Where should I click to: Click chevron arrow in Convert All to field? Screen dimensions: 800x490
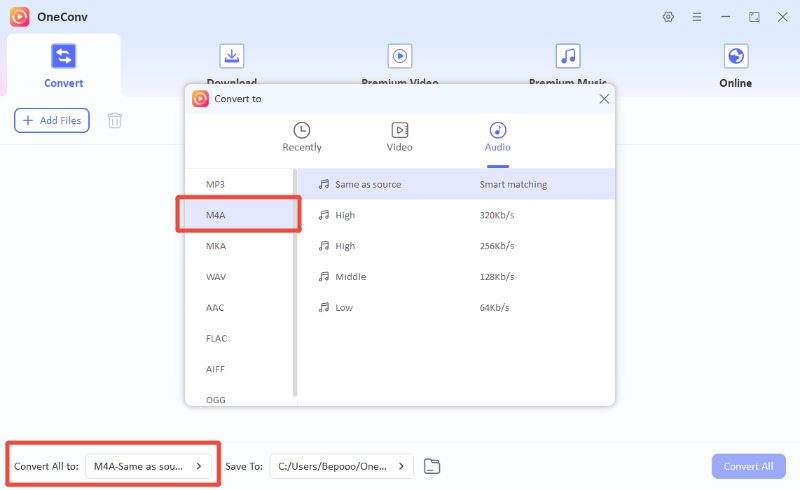point(199,466)
